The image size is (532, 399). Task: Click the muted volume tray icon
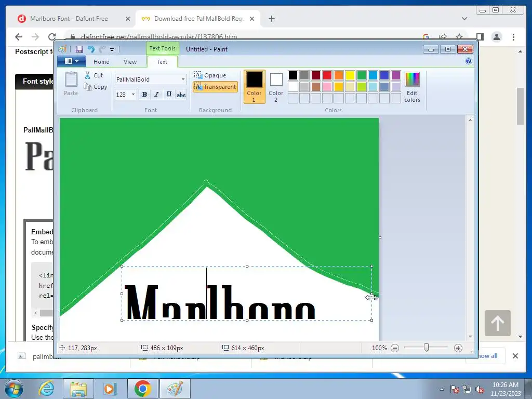480,390
